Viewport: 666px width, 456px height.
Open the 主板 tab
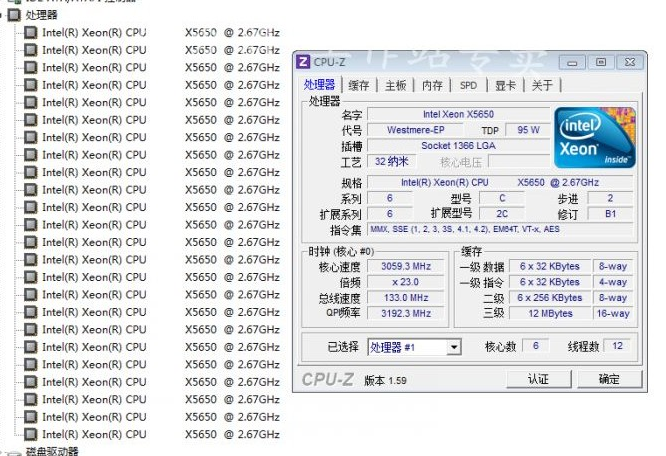pyautogui.click(x=395, y=86)
